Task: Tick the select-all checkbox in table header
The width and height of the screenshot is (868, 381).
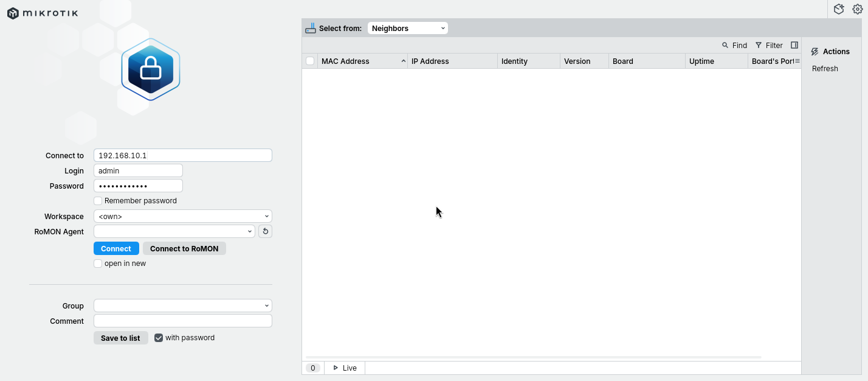Action: [310, 61]
